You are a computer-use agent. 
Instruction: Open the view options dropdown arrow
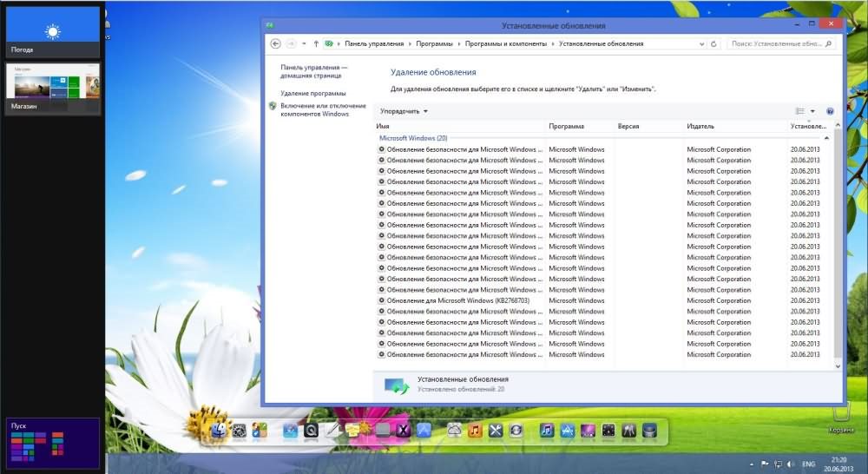click(812, 111)
